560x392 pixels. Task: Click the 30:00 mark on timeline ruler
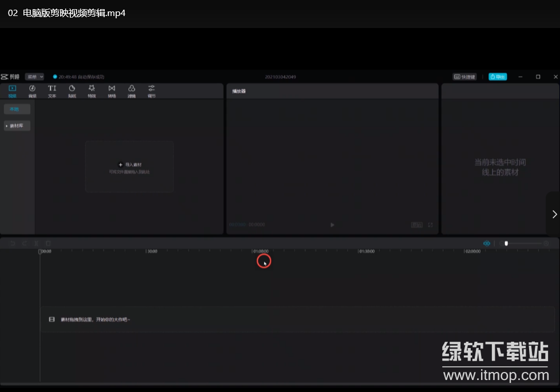(152, 251)
